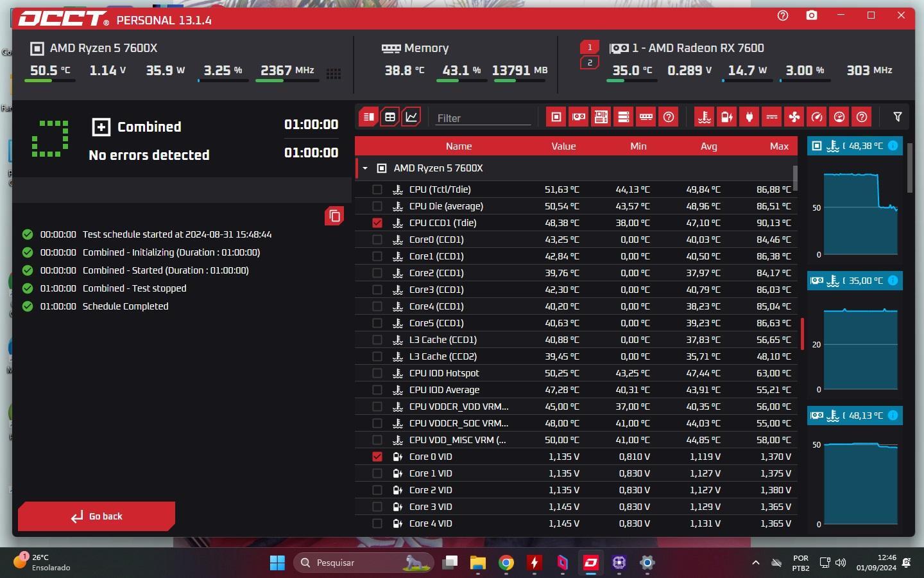Show only current sensors
The image size is (924, 578).
[x=772, y=117]
